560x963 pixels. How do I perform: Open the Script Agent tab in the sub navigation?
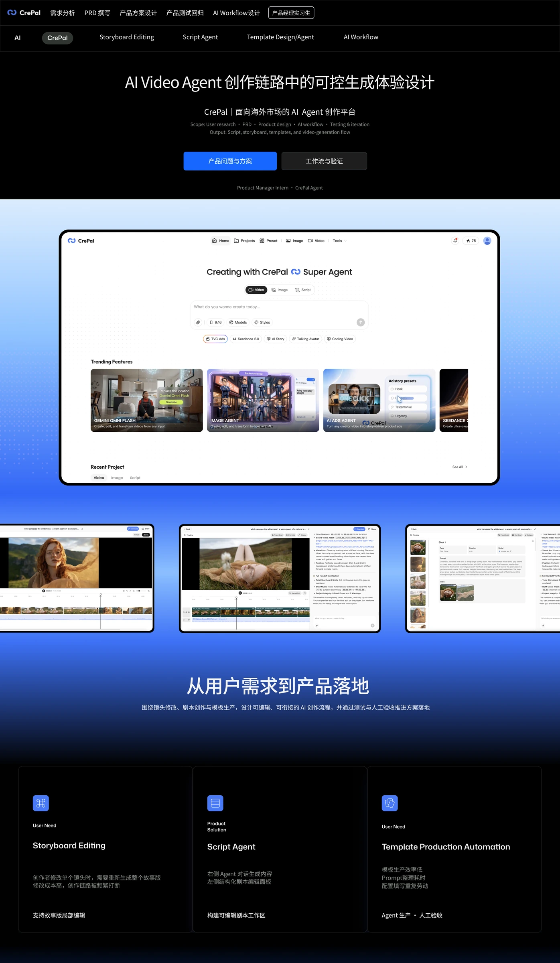200,37
